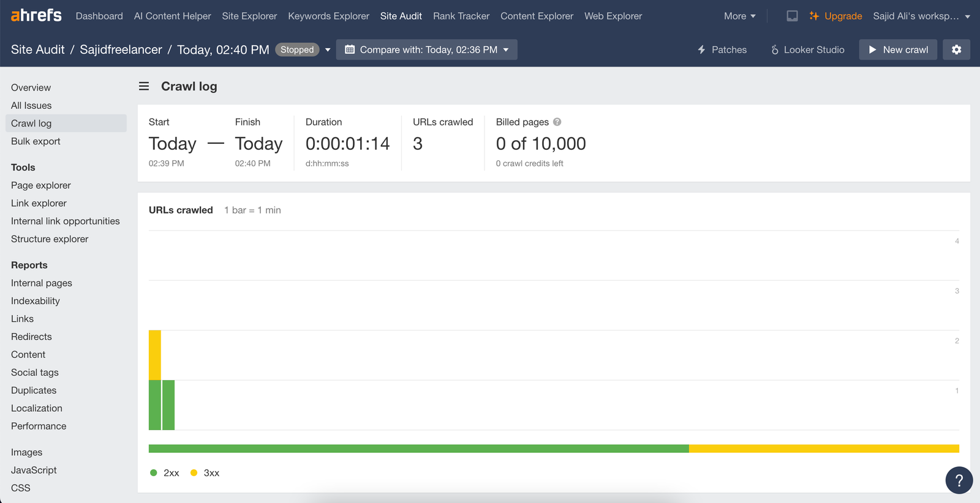Open Redirects report
Image resolution: width=980 pixels, height=503 pixels.
pyautogui.click(x=31, y=336)
